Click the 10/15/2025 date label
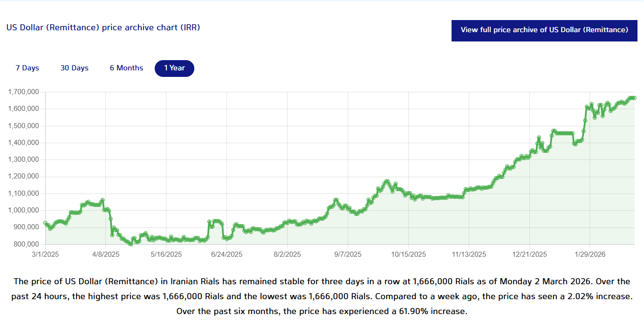Screen dimensions: 644x322 click(409, 254)
